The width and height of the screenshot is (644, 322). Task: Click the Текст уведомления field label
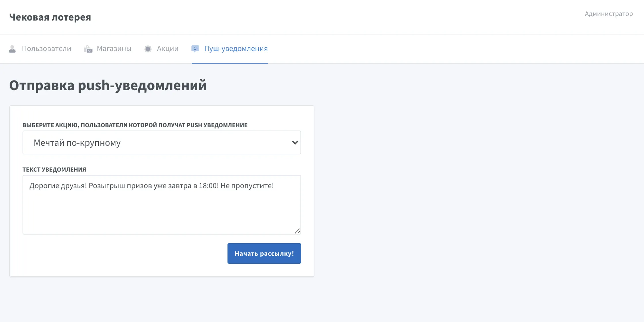(x=54, y=170)
